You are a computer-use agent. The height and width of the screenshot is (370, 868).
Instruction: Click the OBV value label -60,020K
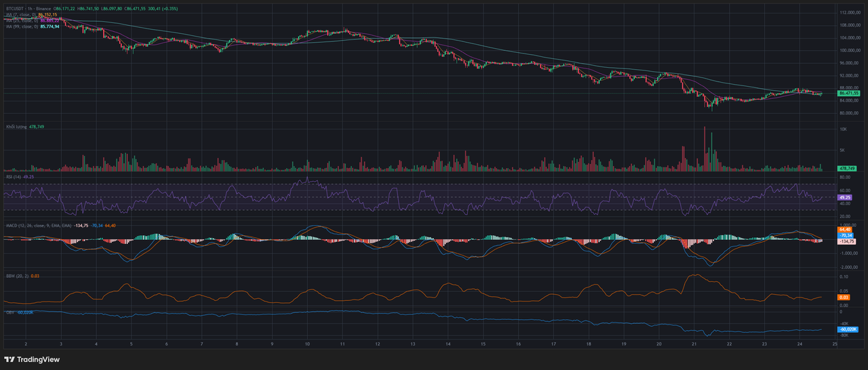coord(848,329)
